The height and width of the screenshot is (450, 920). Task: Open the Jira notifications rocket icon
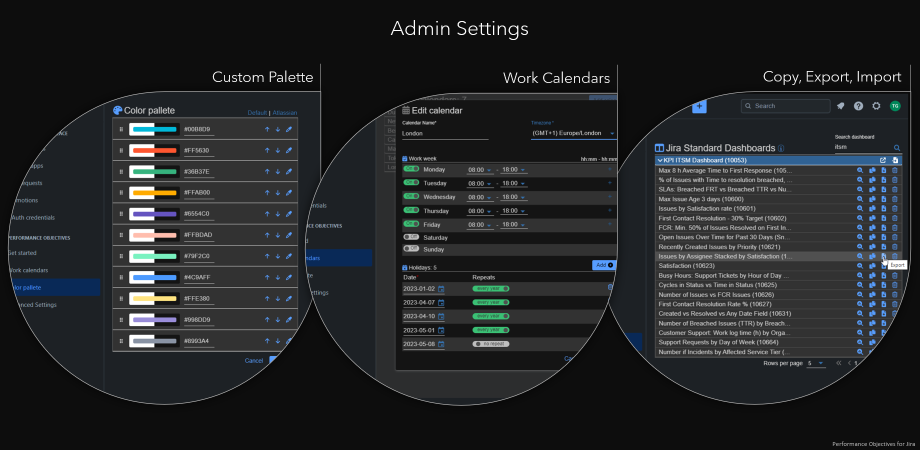(x=841, y=106)
